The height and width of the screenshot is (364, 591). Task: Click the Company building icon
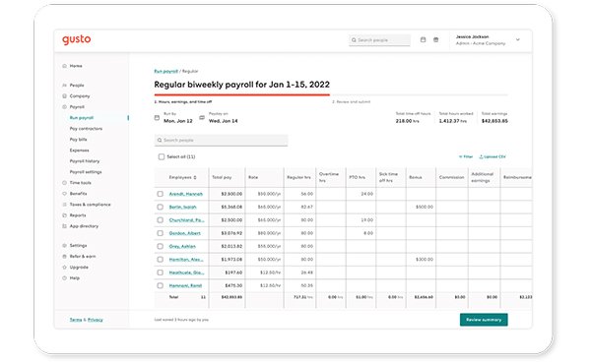64,96
